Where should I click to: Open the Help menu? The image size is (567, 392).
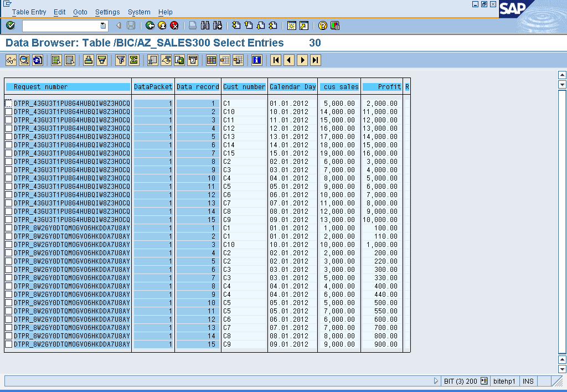[165, 12]
